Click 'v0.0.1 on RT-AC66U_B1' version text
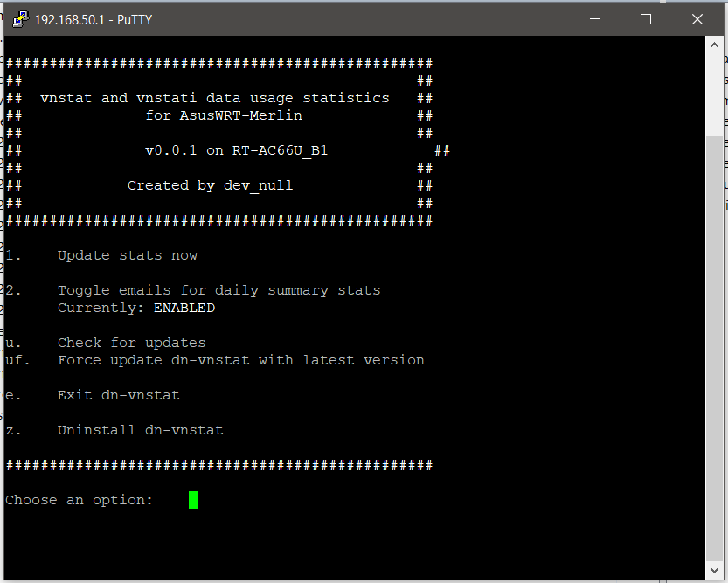Screen dimensions: 728x583 click(236, 151)
